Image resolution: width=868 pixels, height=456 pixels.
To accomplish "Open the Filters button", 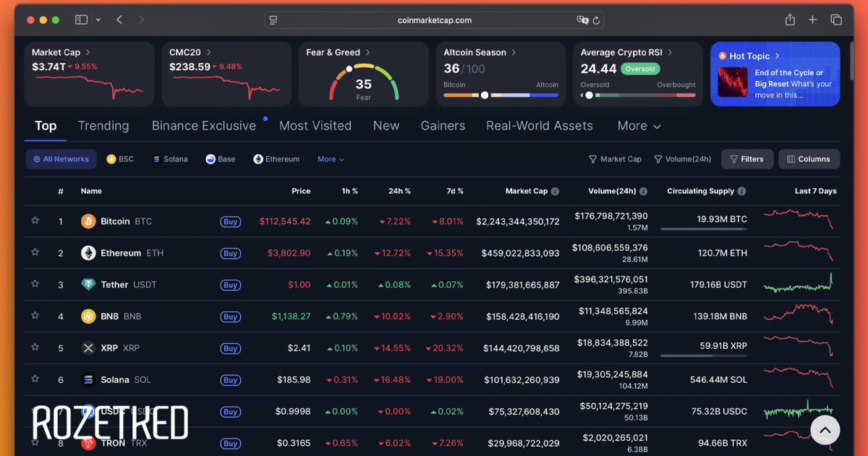I will pyautogui.click(x=747, y=159).
